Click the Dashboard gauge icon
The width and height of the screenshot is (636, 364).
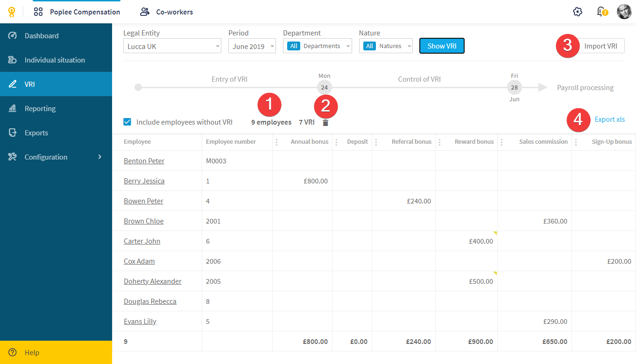pos(13,35)
